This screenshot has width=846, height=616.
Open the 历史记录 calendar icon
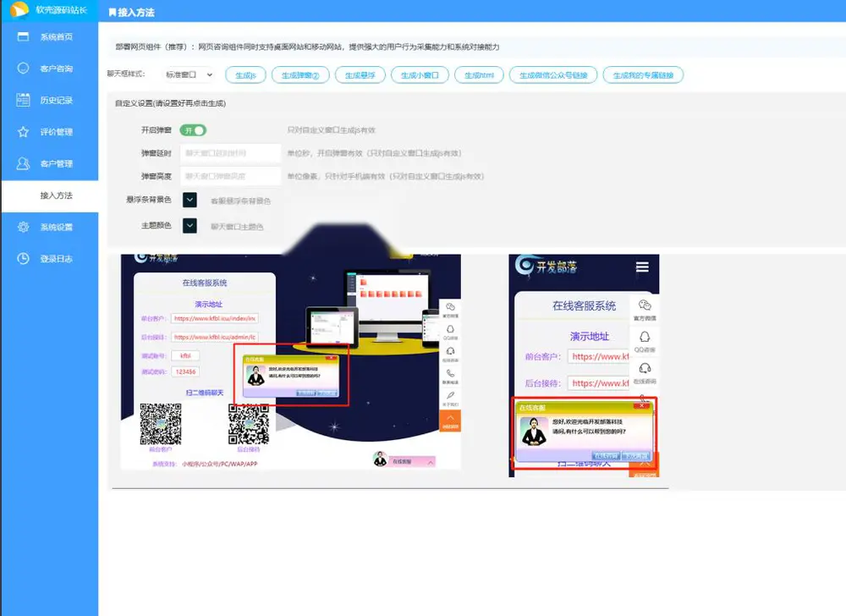click(x=23, y=100)
